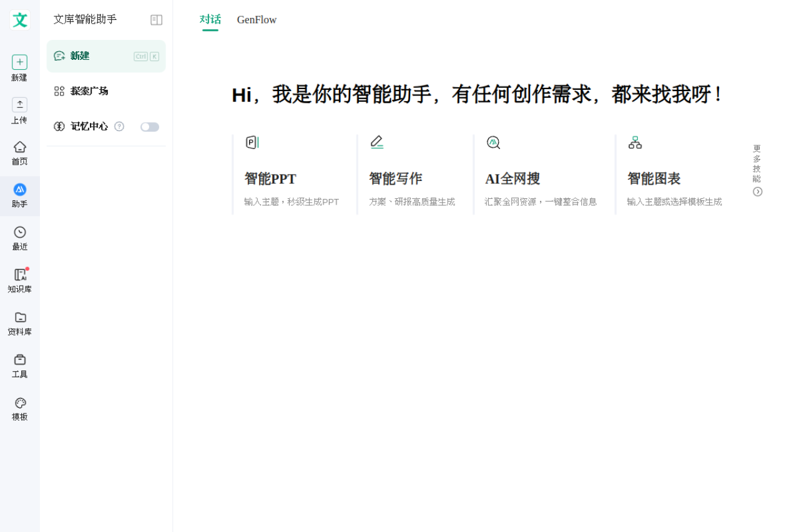The image size is (799, 532).
Task: Open 最近 using the clock icon
Action: click(x=19, y=237)
